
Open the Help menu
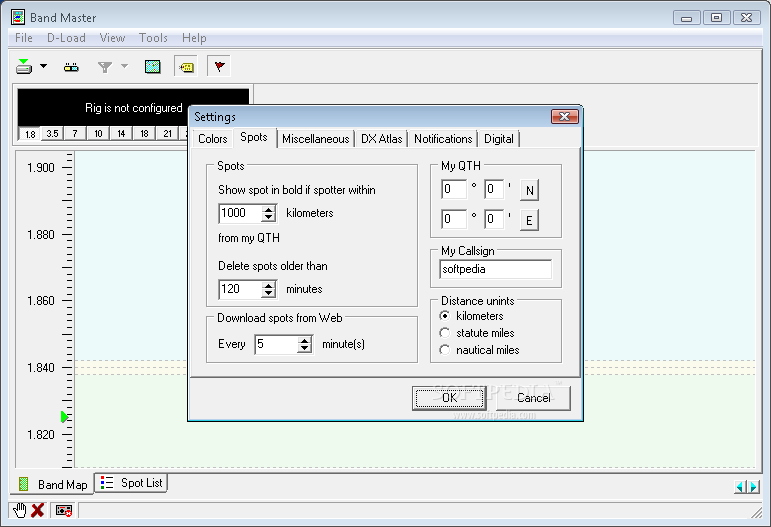click(194, 38)
